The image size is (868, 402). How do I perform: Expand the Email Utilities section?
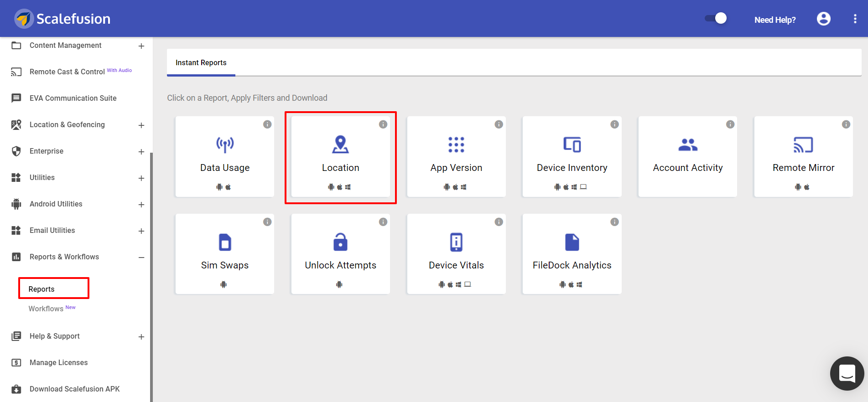click(x=141, y=231)
